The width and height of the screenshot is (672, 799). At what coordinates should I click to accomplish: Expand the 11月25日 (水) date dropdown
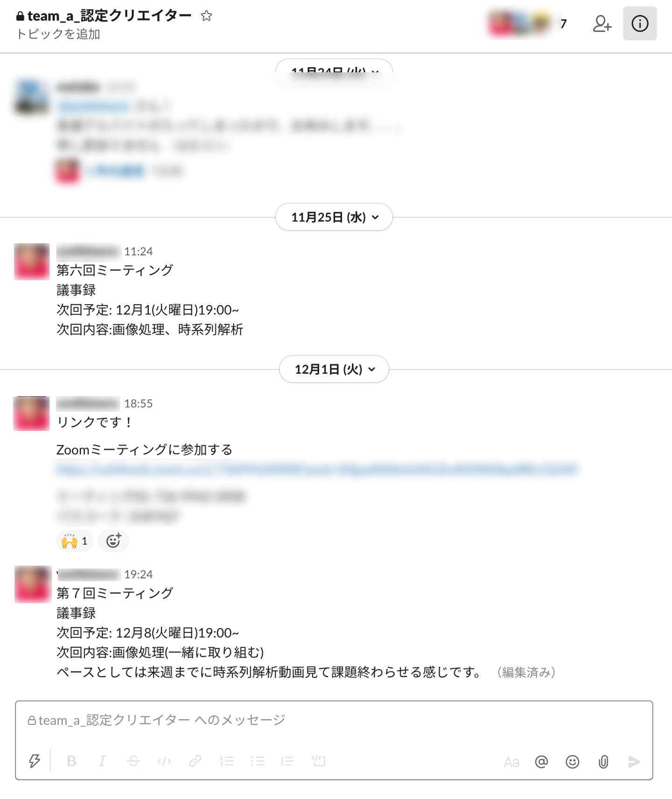334,217
